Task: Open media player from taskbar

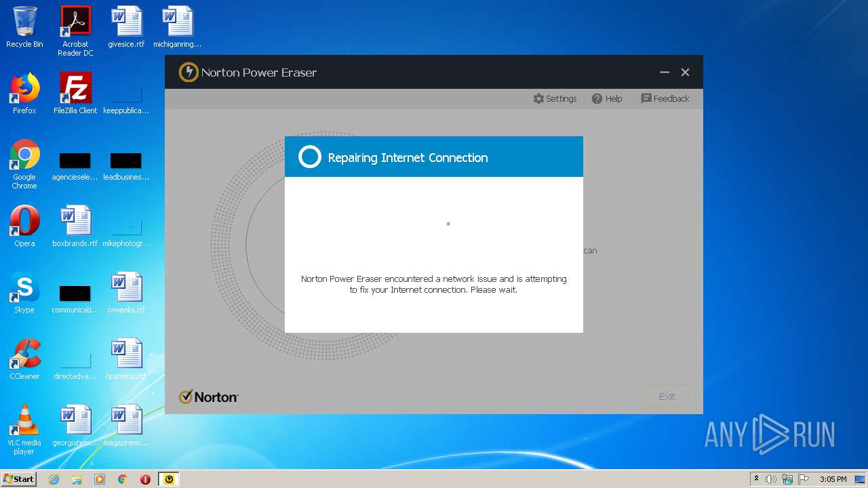Action: pos(100,479)
